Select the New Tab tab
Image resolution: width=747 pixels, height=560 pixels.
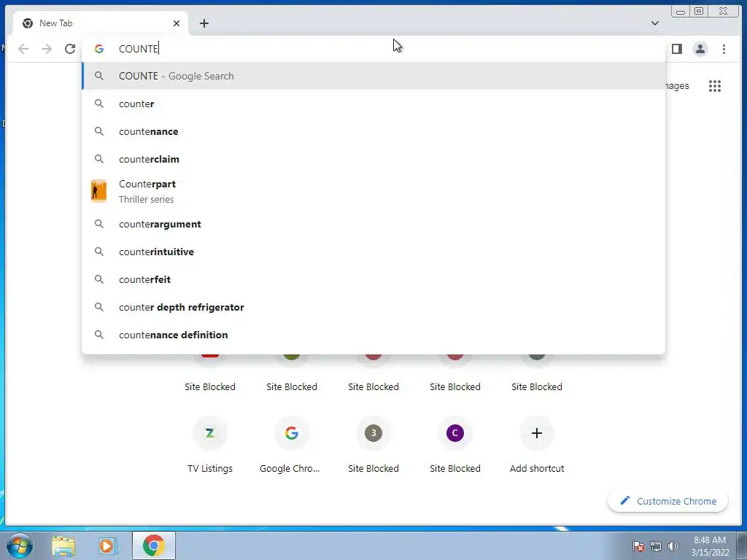coord(100,23)
